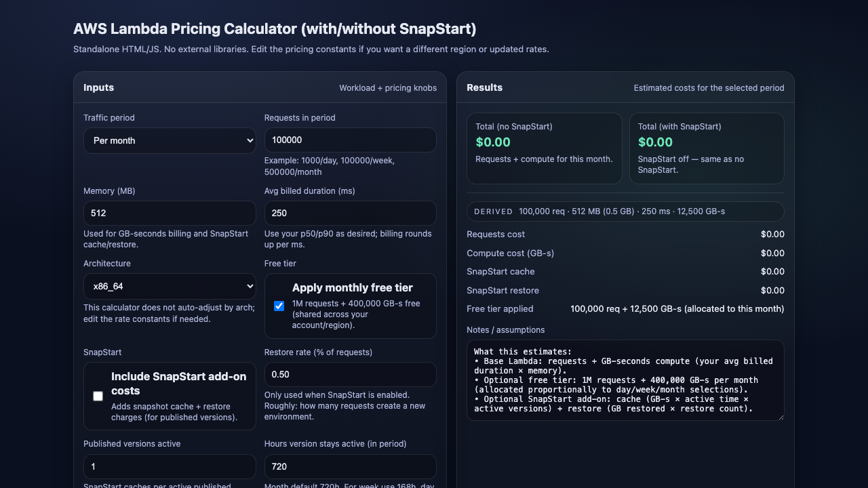Click the Memory (MB) input field
868x488 pixels.
coord(170,213)
